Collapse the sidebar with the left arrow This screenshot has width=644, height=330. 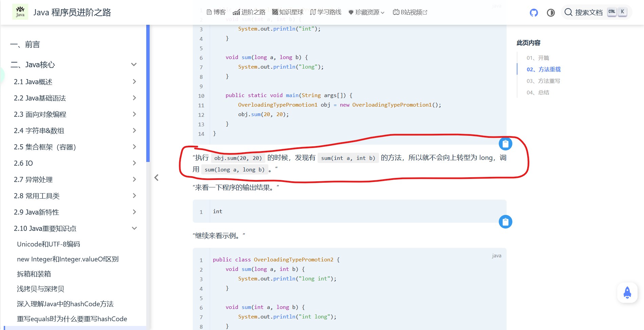(156, 178)
